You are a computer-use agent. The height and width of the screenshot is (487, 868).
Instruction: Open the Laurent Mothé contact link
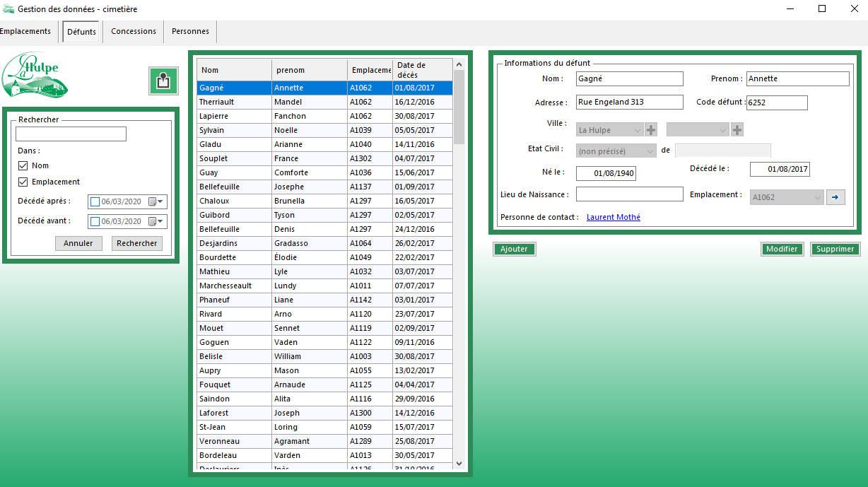coord(613,218)
